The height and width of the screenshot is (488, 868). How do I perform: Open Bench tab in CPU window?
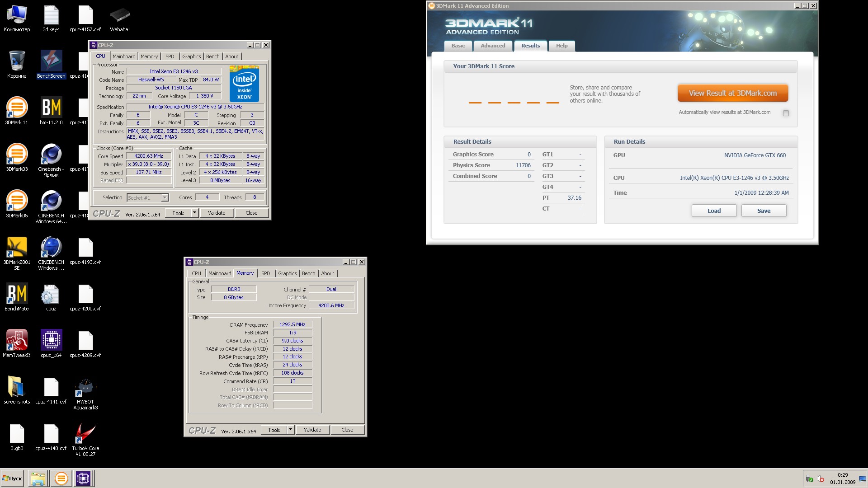213,56
